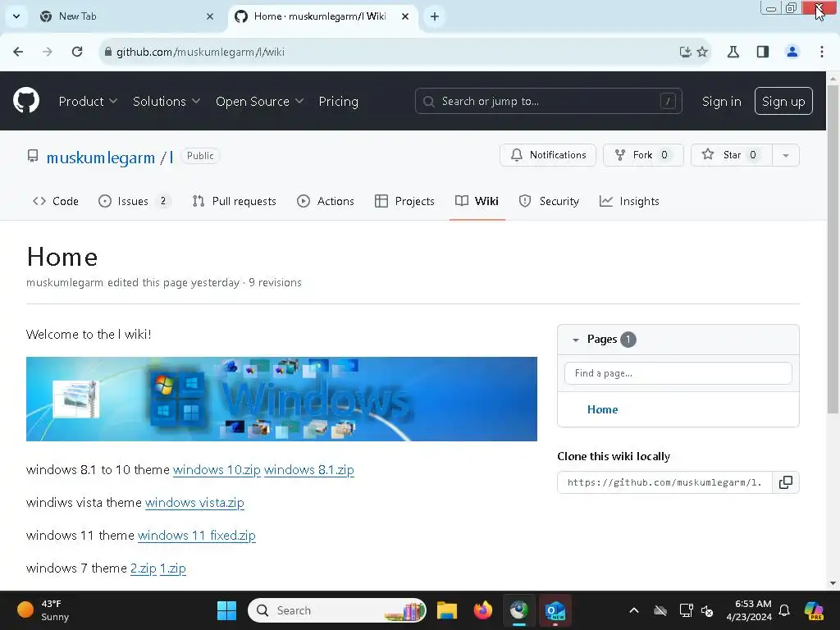Click the install app icon in address bar
This screenshot has height=630, width=840.
tap(685, 52)
